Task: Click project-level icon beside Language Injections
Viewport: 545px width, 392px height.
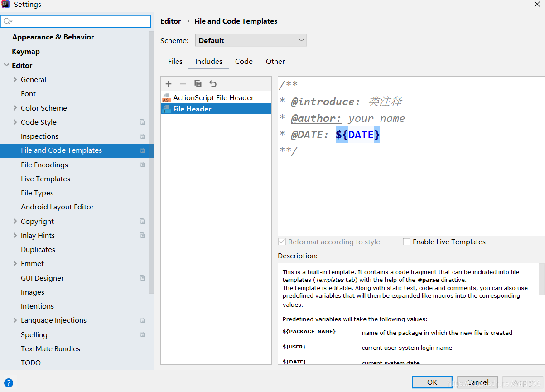Action: tap(142, 320)
